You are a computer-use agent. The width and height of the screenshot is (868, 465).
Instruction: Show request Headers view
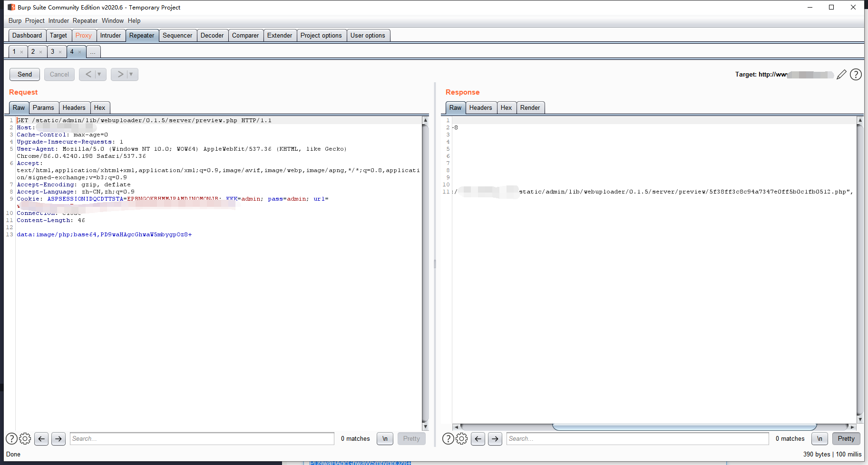click(74, 108)
